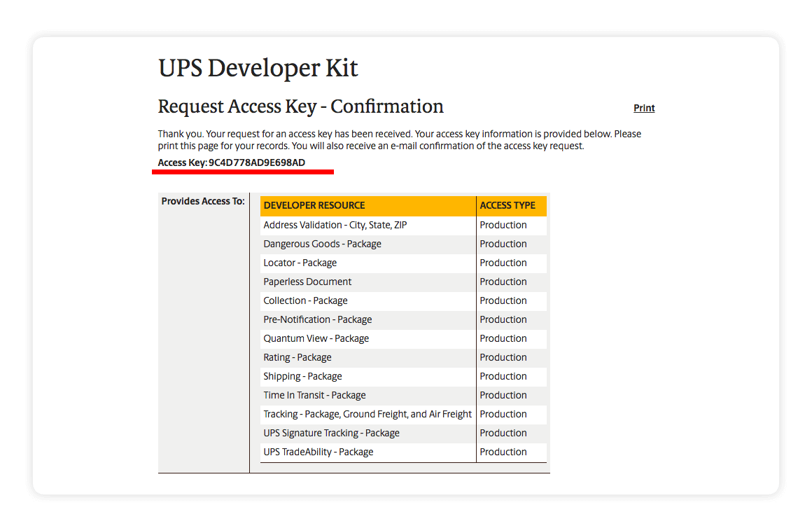Click the UPS TradeAbility - Package entry
This screenshot has height=526, width=812.
tap(318, 452)
